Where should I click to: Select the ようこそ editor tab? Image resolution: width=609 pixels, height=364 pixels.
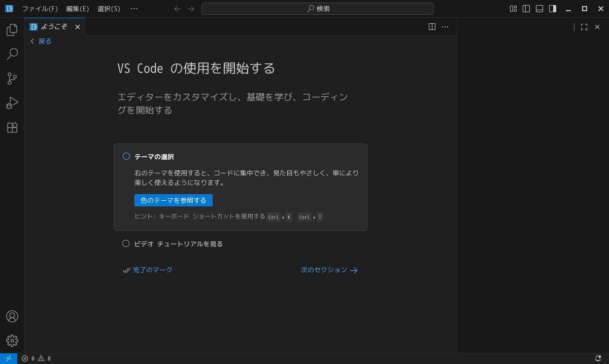pos(54,26)
